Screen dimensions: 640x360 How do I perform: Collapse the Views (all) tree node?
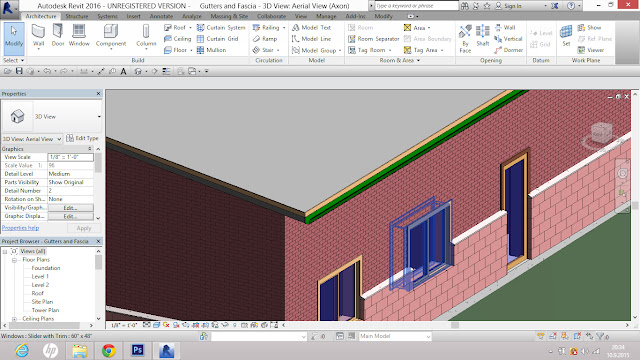(x=5, y=251)
